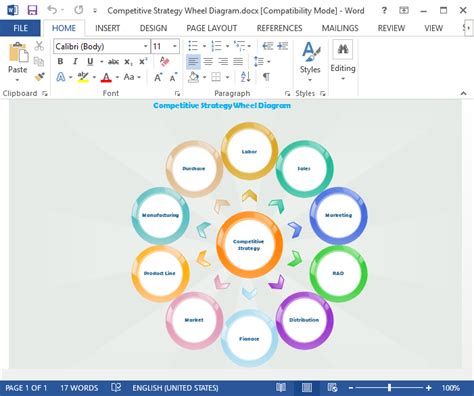Open the Numbering list dropdown
This screenshot has width=474, height=396.
[227, 46]
